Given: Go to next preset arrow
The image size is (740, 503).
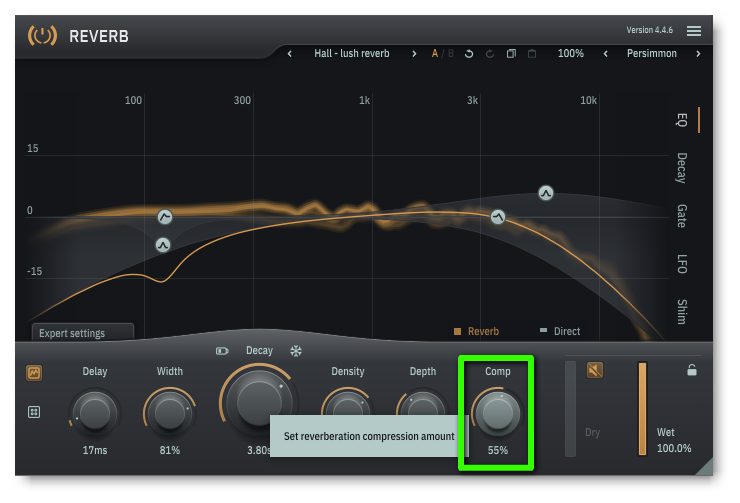Looking at the screenshot, I should coord(414,54).
